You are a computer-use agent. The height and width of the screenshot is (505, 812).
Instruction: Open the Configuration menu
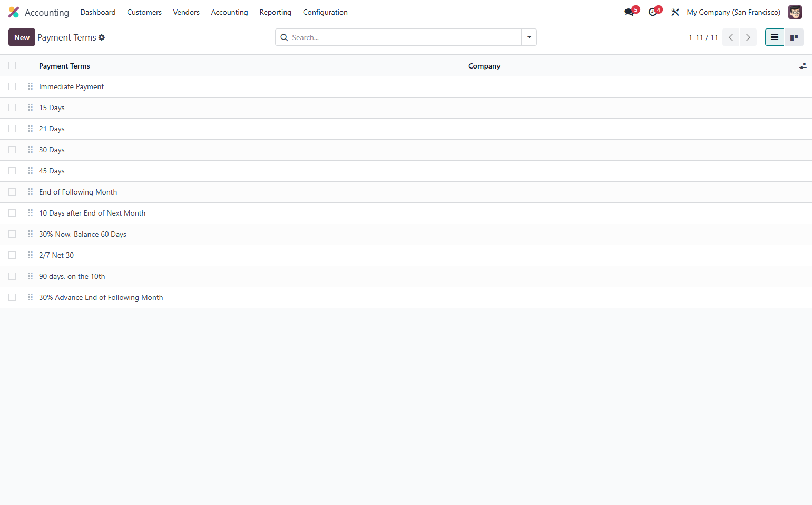click(325, 12)
